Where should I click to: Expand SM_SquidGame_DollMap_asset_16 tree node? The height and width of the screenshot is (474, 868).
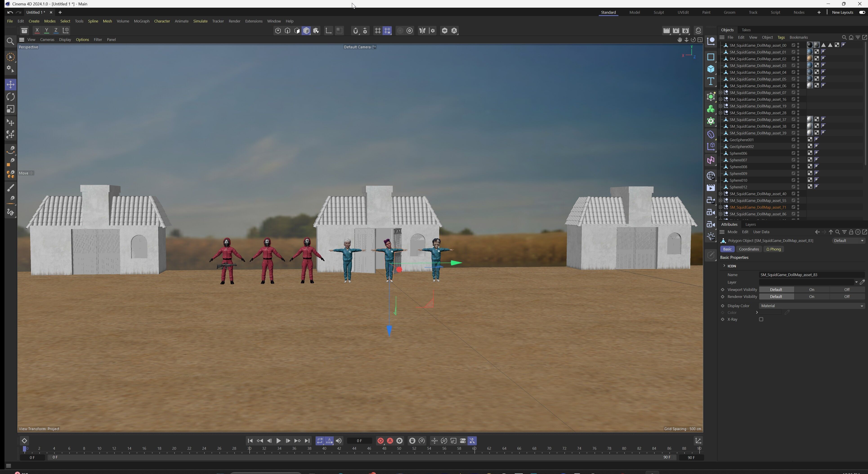(720, 99)
